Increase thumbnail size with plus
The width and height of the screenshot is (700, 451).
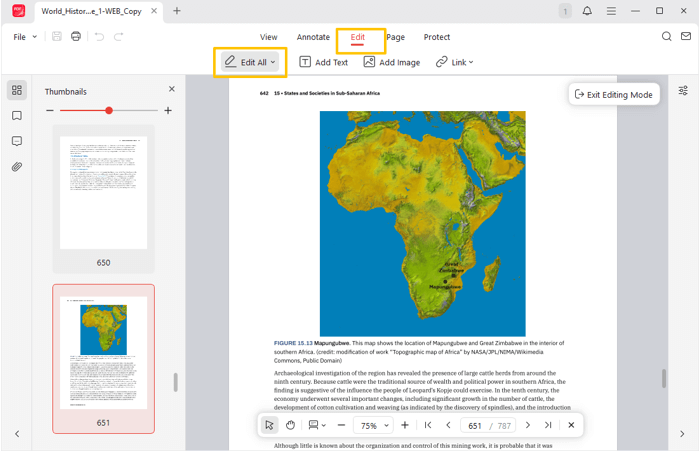click(168, 110)
